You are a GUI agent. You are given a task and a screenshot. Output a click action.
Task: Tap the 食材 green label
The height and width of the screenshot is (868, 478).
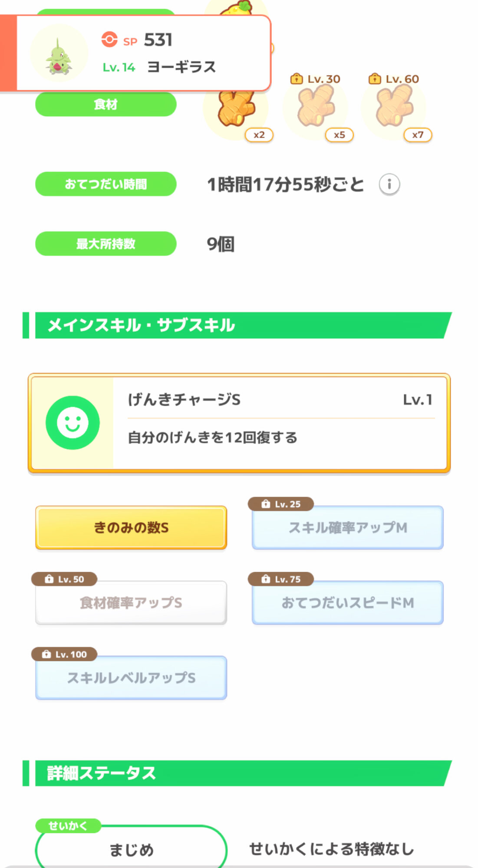[x=105, y=105]
